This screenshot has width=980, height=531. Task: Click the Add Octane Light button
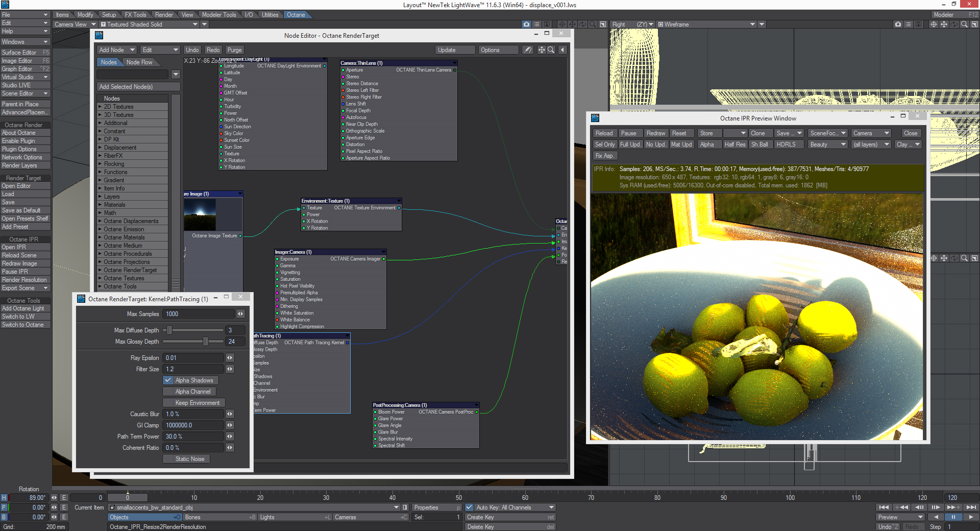[x=25, y=308]
